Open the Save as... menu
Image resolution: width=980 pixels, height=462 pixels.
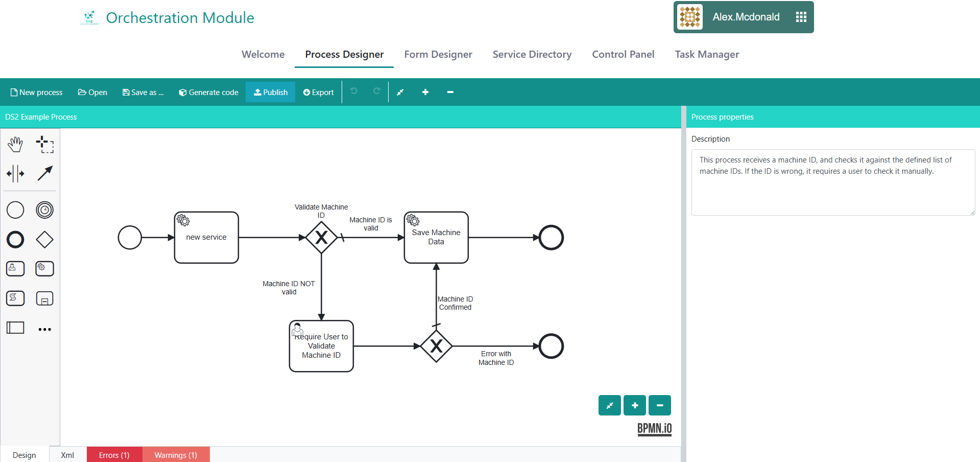tap(143, 93)
